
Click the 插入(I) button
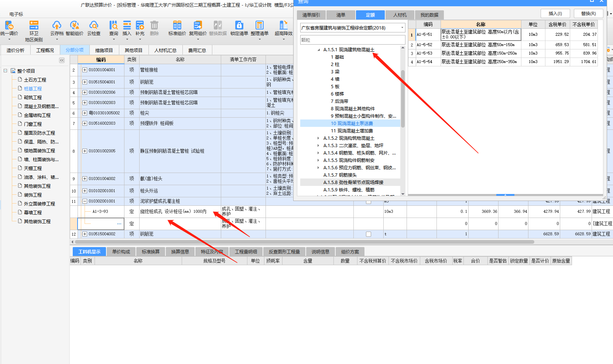click(x=555, y=14)
